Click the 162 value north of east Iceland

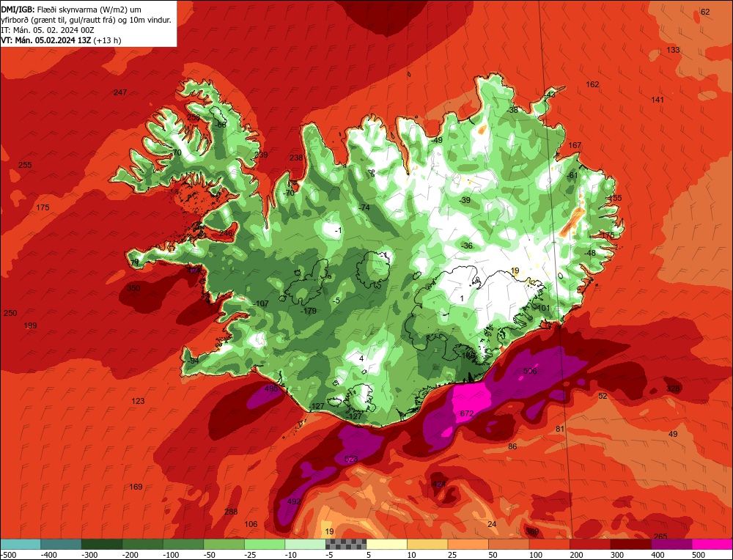[592, 84]
